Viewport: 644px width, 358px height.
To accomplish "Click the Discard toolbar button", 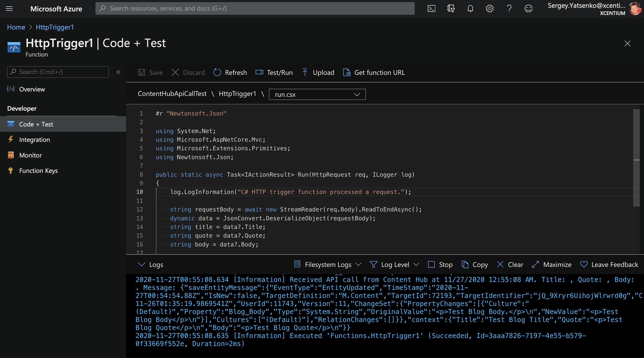I will tap(188, 73).
